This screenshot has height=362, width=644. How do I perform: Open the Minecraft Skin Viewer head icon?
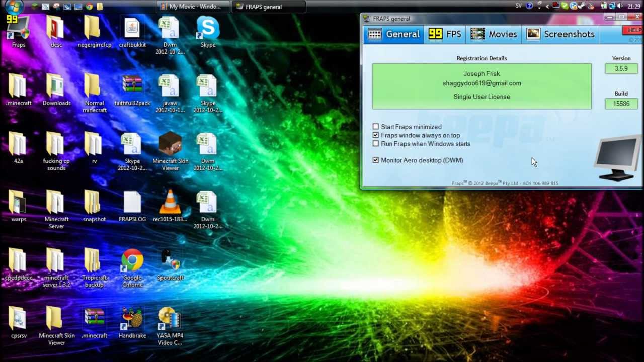[x=170, y=151]
